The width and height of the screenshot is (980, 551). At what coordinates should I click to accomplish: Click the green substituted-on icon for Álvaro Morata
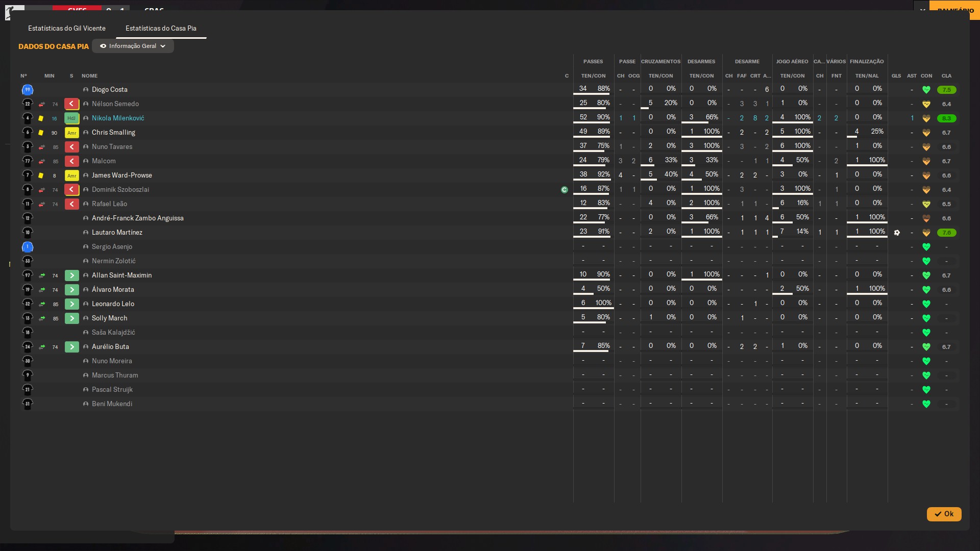[71, 290]
